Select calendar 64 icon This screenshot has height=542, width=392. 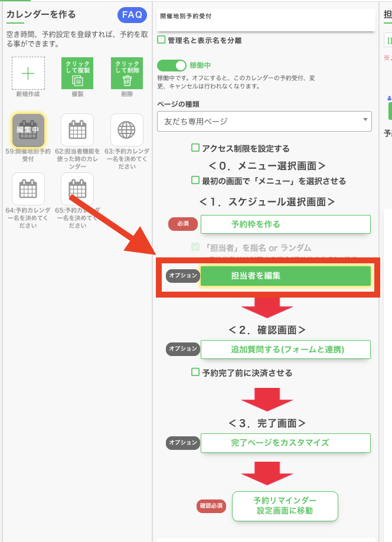point(28,189)
